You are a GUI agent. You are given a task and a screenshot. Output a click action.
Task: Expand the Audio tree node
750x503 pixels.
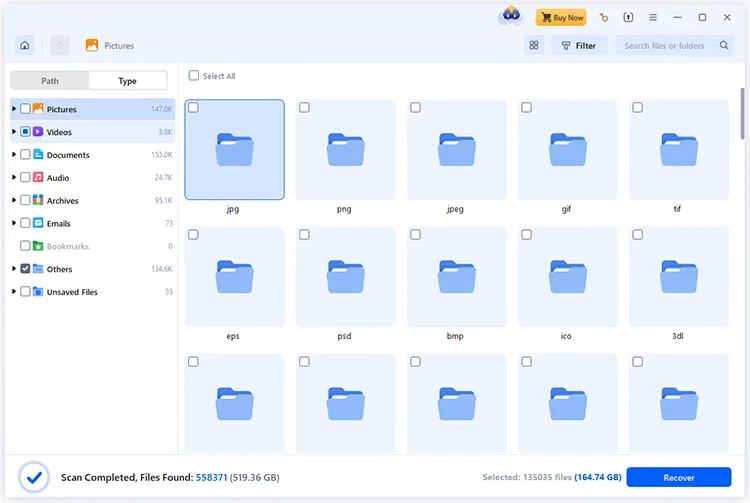14,177
